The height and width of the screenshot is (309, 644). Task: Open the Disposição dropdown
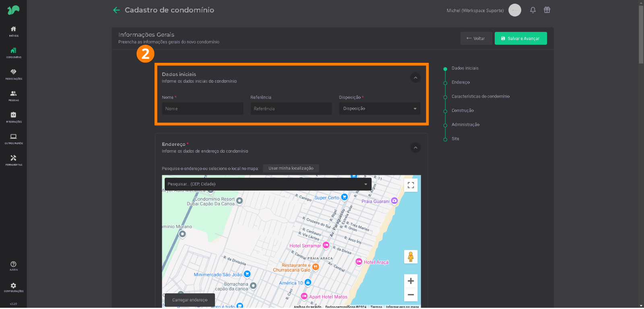click(x=380, y=108)
